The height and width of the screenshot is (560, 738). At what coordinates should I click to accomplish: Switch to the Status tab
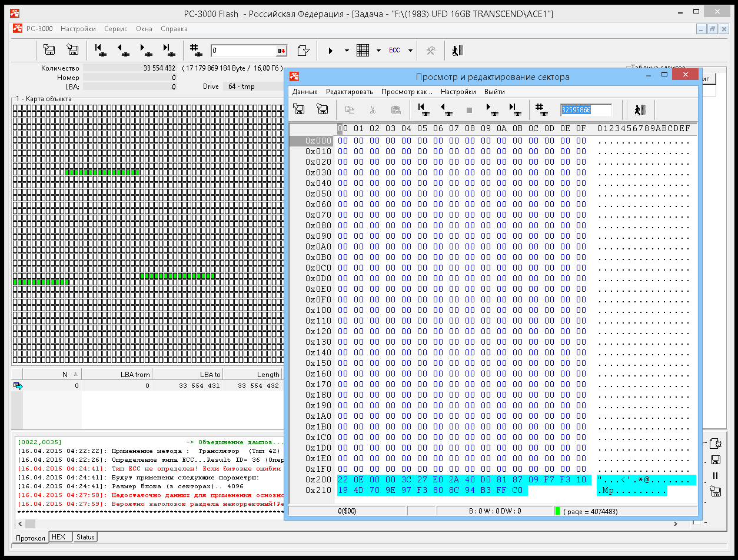point(85,537)
